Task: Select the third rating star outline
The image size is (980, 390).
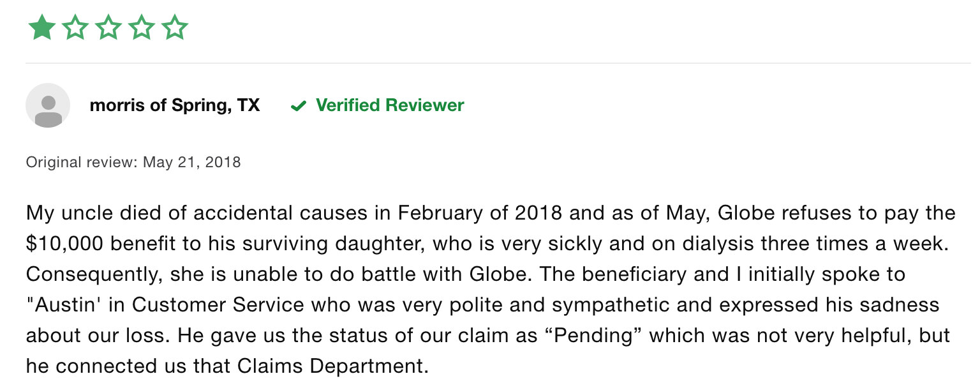Action: pyautogui.click(x=108, y=27)
